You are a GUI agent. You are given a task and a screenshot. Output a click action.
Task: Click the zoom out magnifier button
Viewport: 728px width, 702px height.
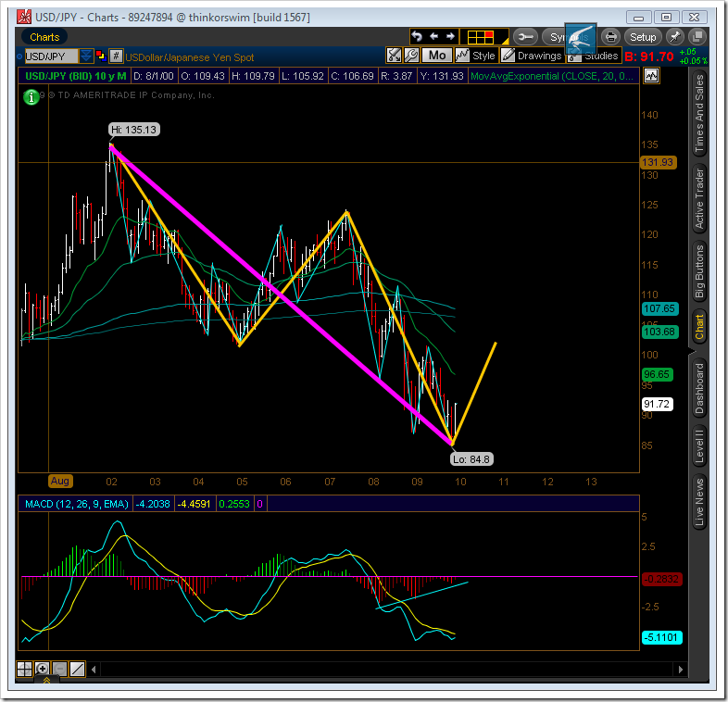point(59,669)
